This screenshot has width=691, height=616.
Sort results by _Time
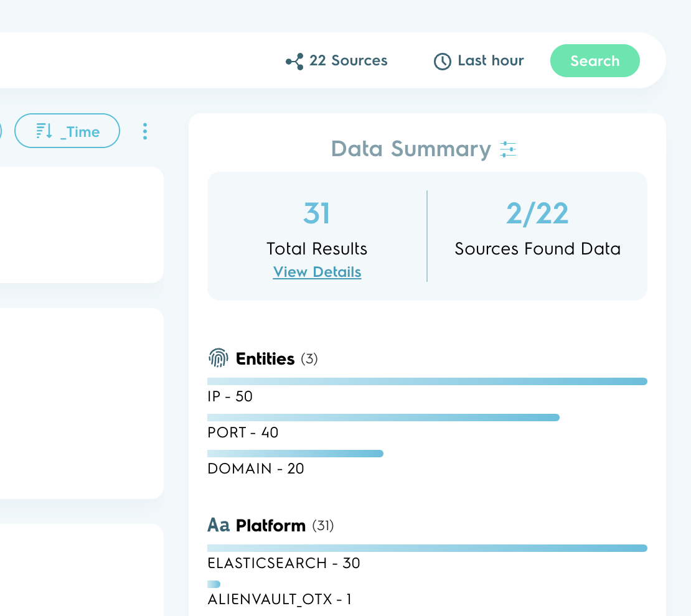[67, 131]
